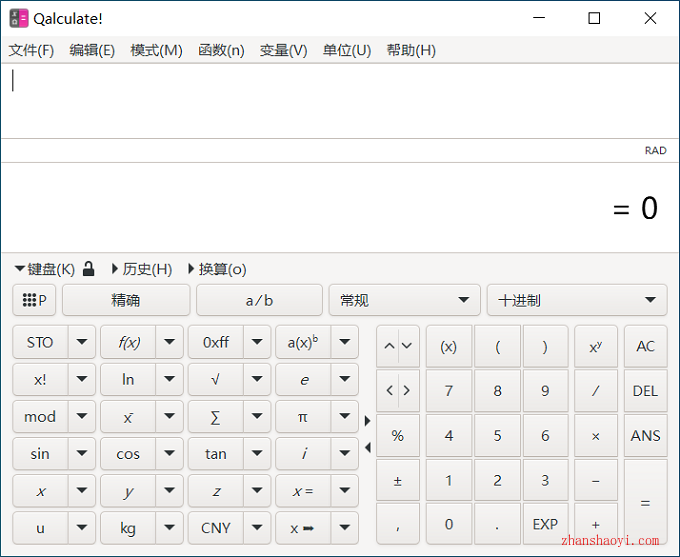
Task: Open the dropdown arrow next to CNY
Action: tap(257, 528)
